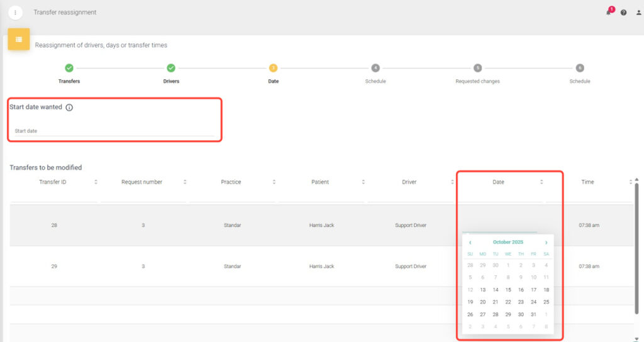The image size is (644, 342).
Task: Pick October 15 in the calendar
Action: 508,290
